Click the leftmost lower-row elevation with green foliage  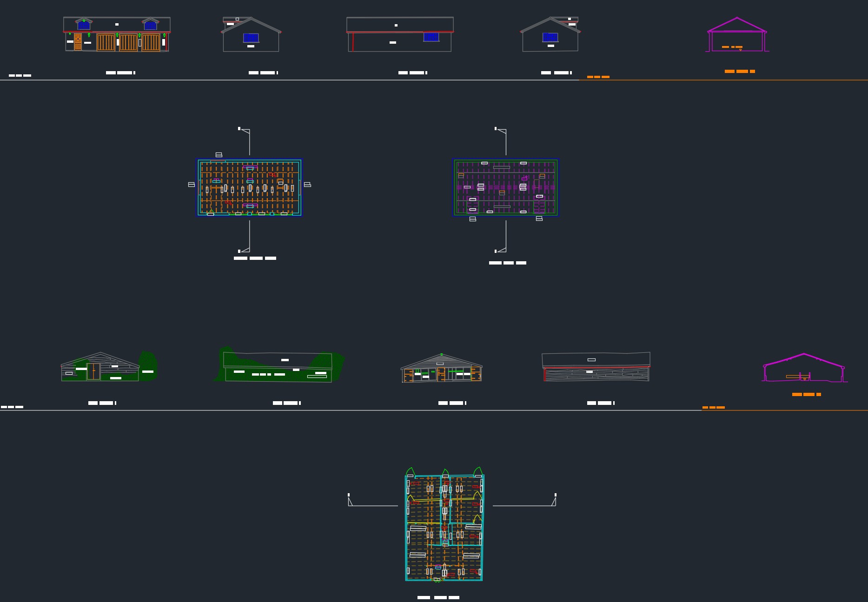[x=108, y=367]
